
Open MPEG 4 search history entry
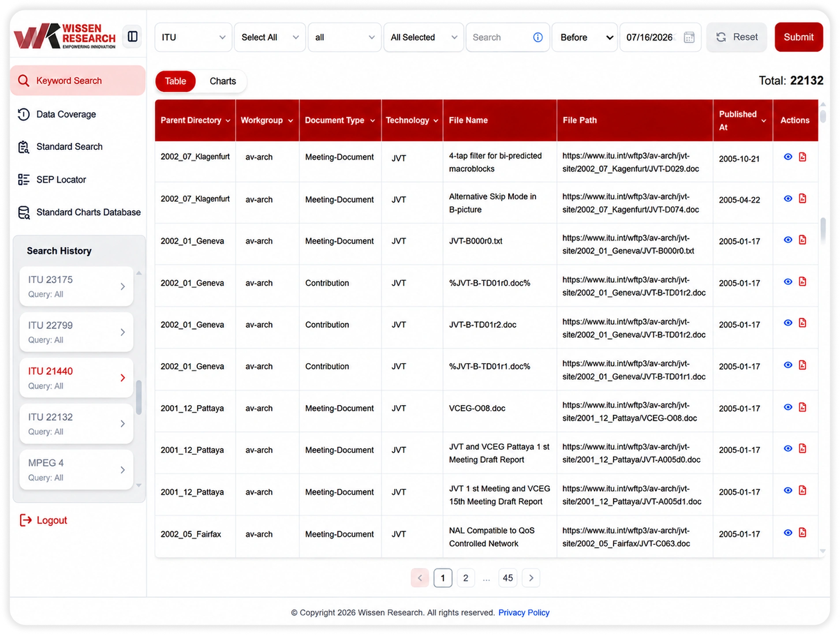(76, 470)
